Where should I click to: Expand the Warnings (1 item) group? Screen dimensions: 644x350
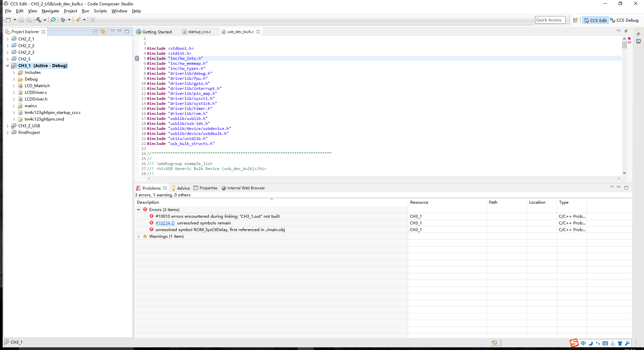[x=139, y=236]
